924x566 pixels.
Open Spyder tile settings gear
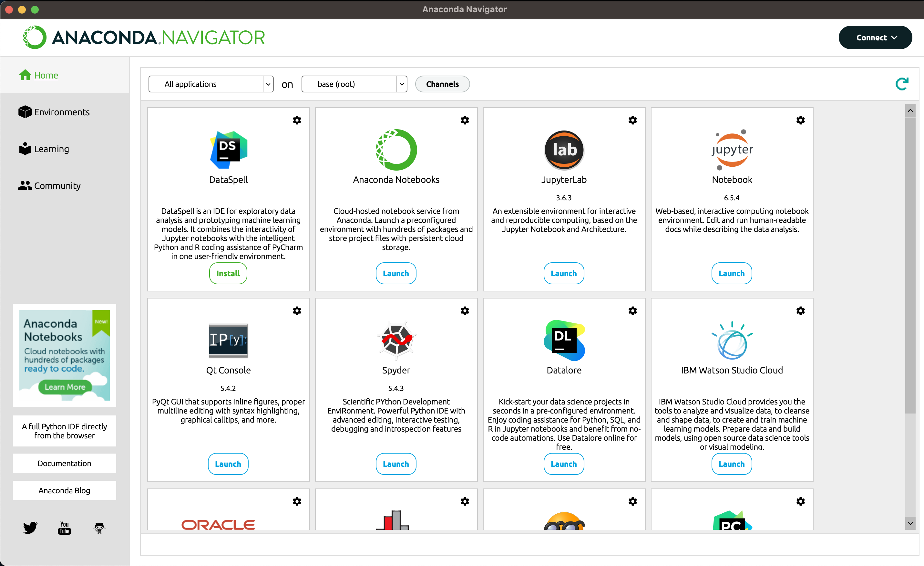tap(465, 311)
